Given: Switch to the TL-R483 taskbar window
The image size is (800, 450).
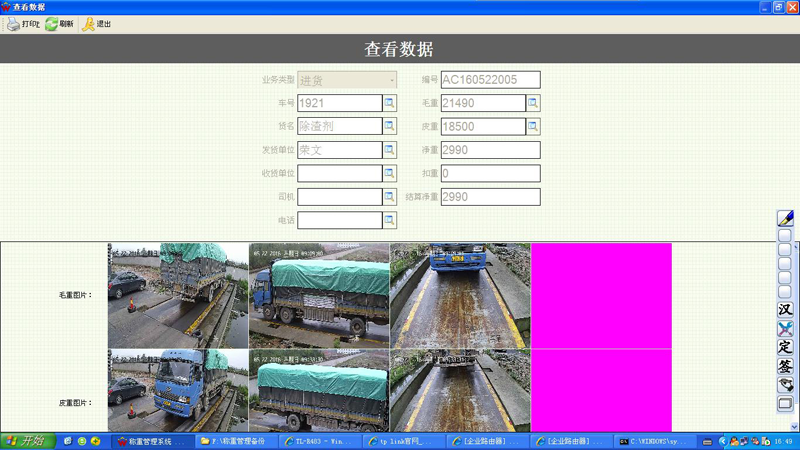Looking at the screenshot, I should [x=320, y=441].
